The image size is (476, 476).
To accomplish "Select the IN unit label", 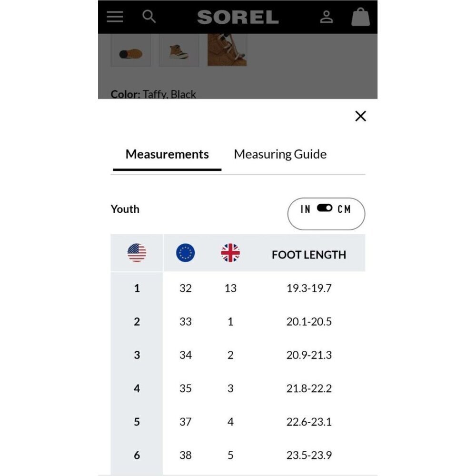I will [x=306, y=209].
